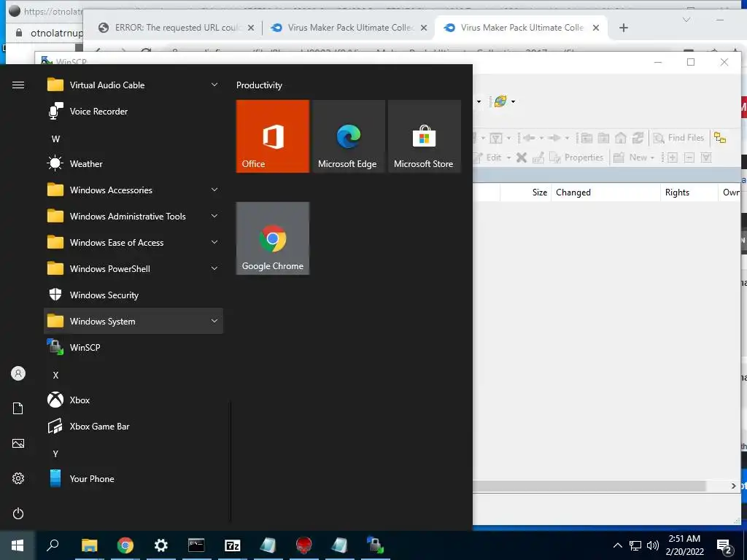Viewport: 747px width, 560px height.
Task: Click Properties in WinSCP toolbar
Action: click(x=576, y=157)
